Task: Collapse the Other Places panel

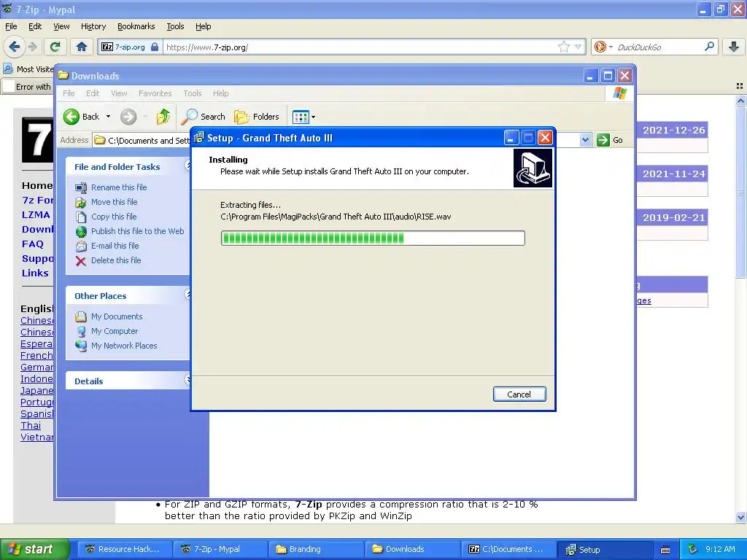Action: (188, 294)
